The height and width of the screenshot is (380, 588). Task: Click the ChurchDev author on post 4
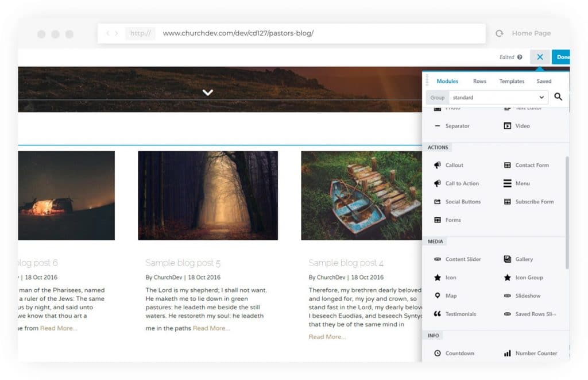coord(331,278)
